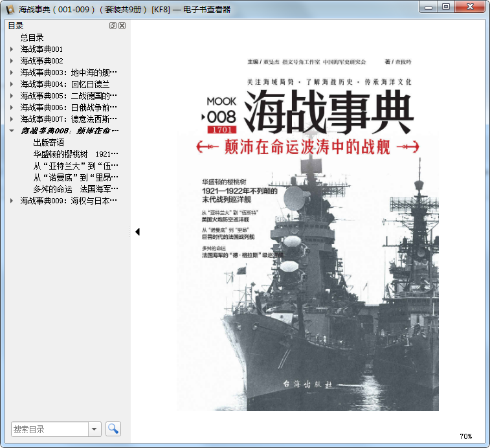Open 海战事典006：日俄战争前 entry

click(x=69, y=107)
